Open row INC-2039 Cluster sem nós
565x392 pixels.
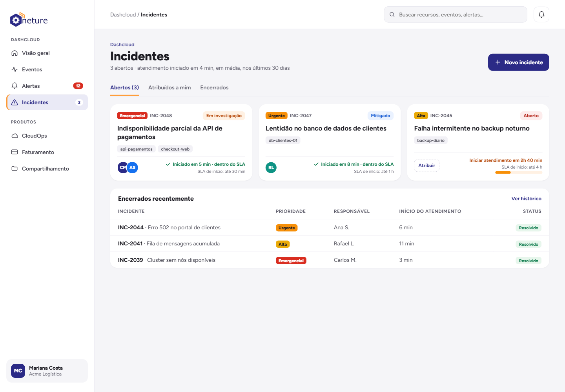(330, 260)
